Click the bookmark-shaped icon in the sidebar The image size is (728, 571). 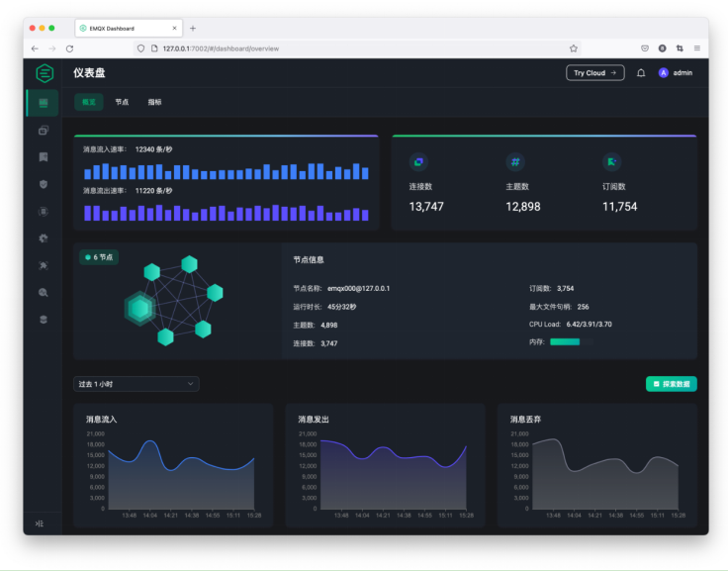coord(43,156)
